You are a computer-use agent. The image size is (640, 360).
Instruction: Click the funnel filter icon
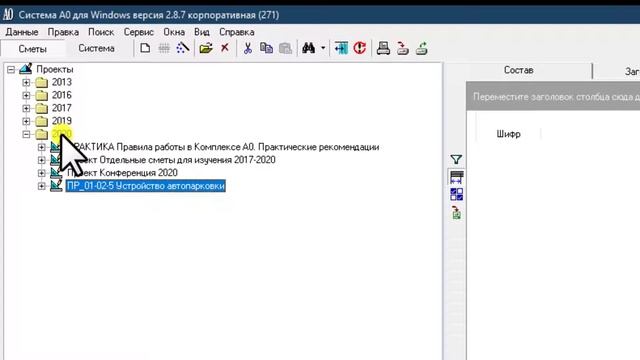coord(456,160)
